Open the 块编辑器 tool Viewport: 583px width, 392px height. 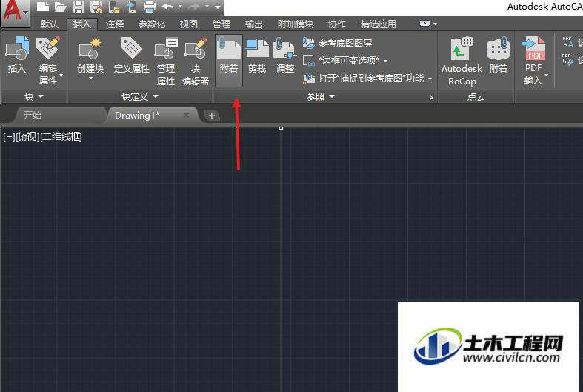[x=196, y=61]
